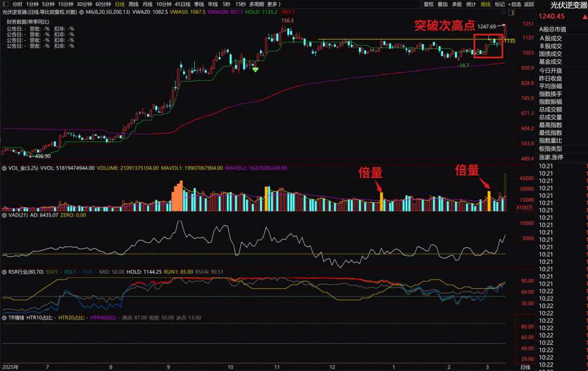The width and height of the screenshot is (588, 371).
Task: Select the 5分钟 period tab
Action: [x=48, y=4]
